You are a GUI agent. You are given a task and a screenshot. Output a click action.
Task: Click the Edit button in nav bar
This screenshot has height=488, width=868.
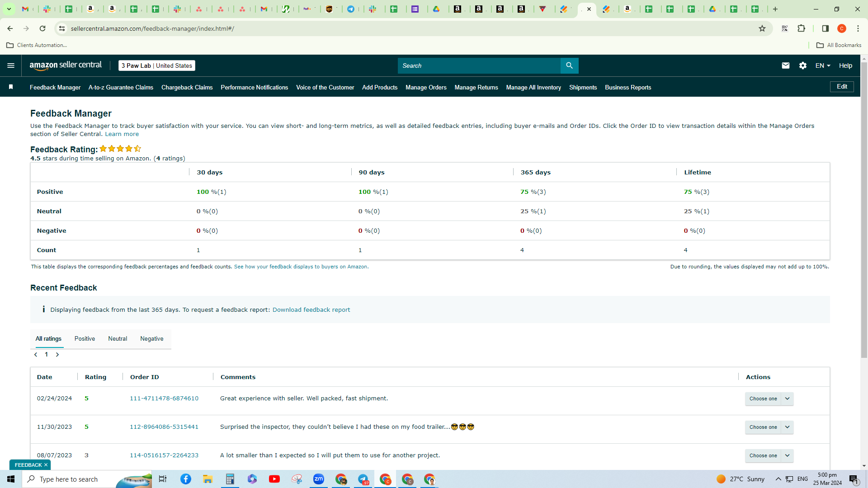(842, 87)
